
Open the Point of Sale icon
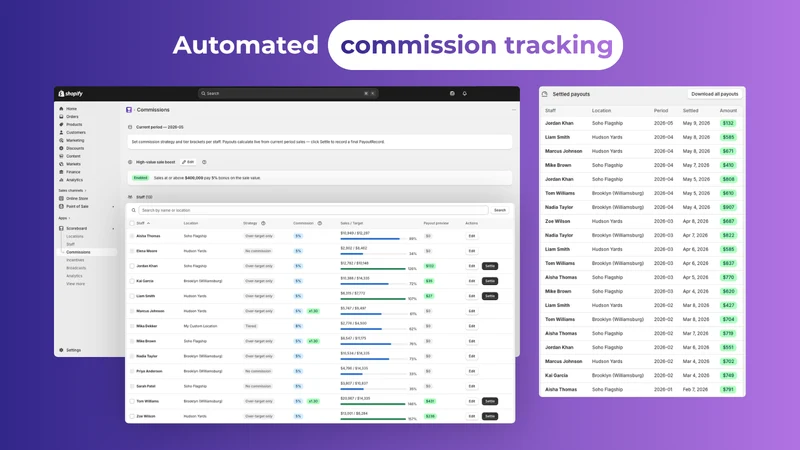pos(61,206)
